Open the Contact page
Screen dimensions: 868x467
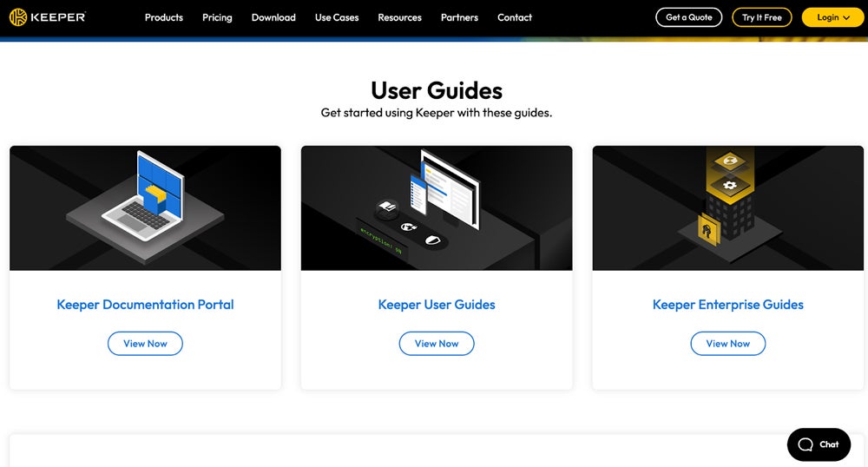(x=515, y=17)
